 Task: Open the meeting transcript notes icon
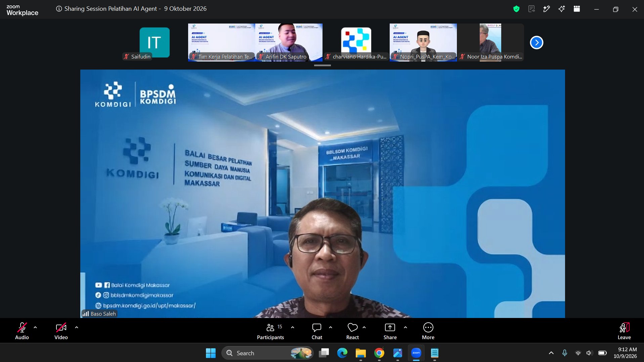(x=531, y=9)
